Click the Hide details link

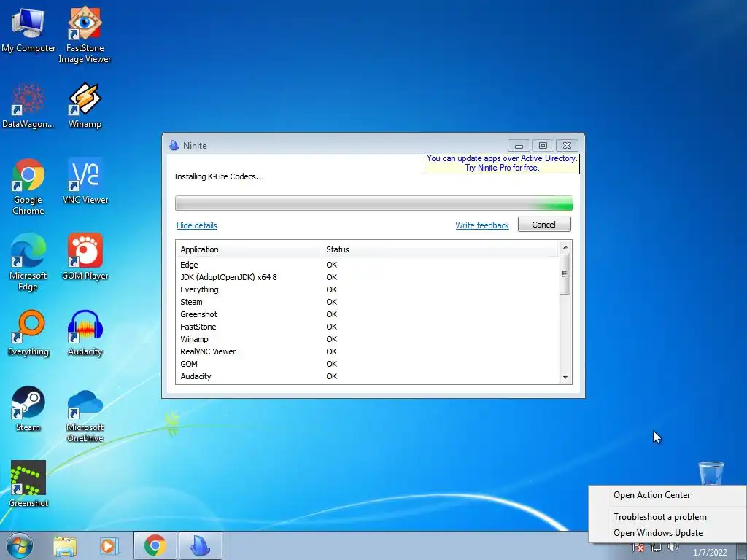point(197,225)
